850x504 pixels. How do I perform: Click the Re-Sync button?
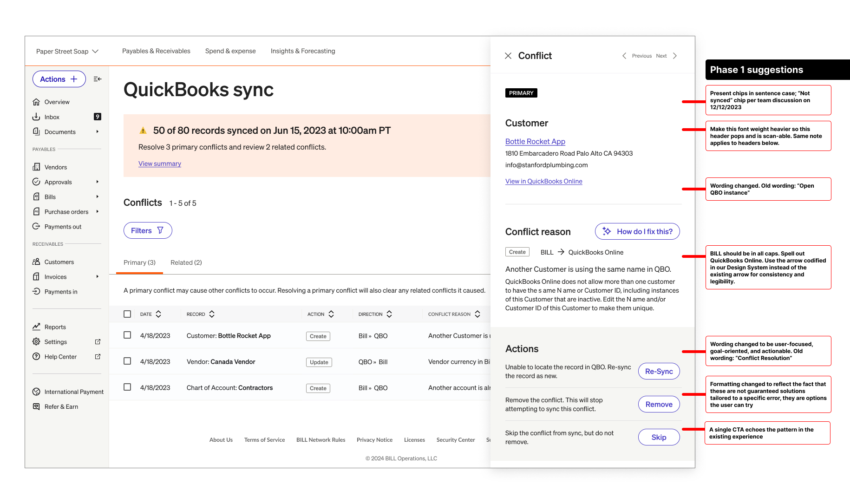[659, 371]
